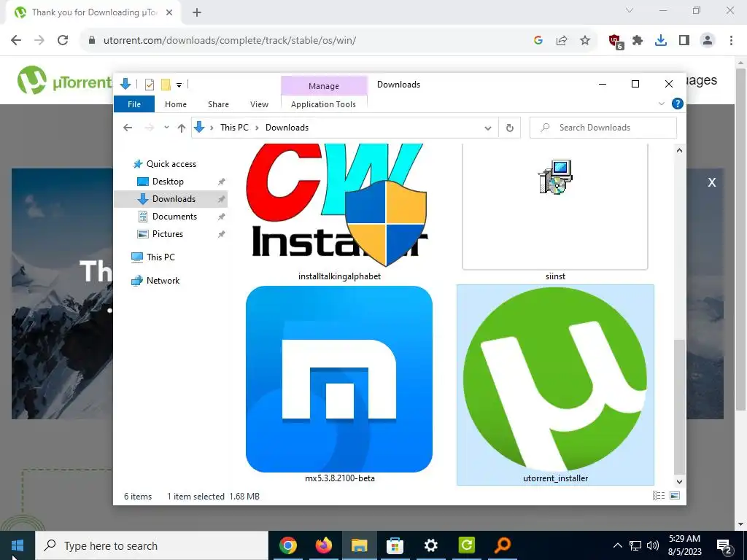
Task: Close the 'Thank you for Downloading' tab
Action: [169, 12]
